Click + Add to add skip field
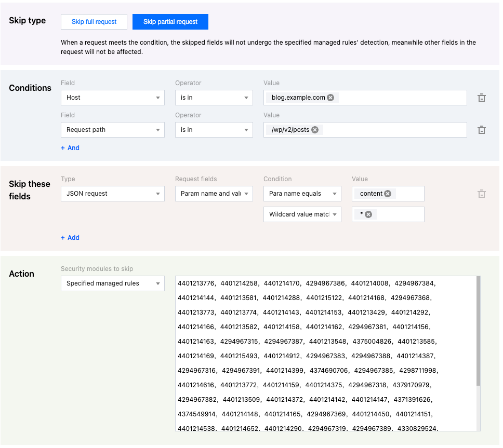This screenshot has width=503, height=448. [x=70, y=238]
